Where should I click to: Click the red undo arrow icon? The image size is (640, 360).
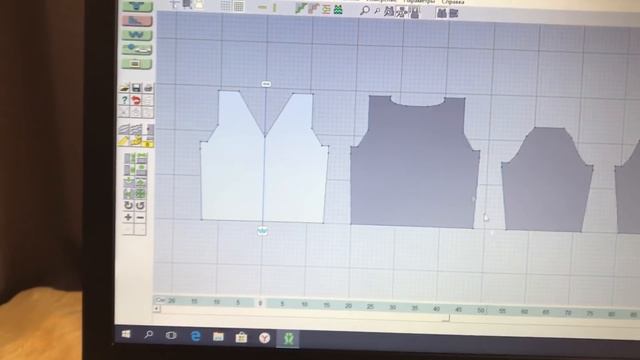(x=136, y=100)
